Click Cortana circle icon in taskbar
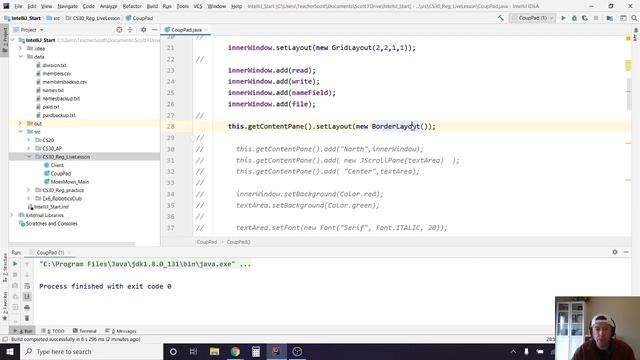The image size is (640, 360). click(x=173, y=351)
